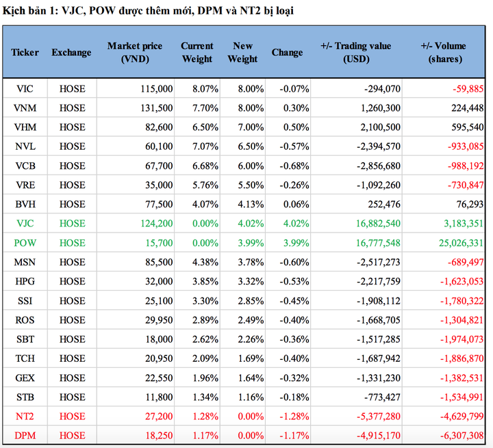Click the Ticker column header

coord(25,53)
